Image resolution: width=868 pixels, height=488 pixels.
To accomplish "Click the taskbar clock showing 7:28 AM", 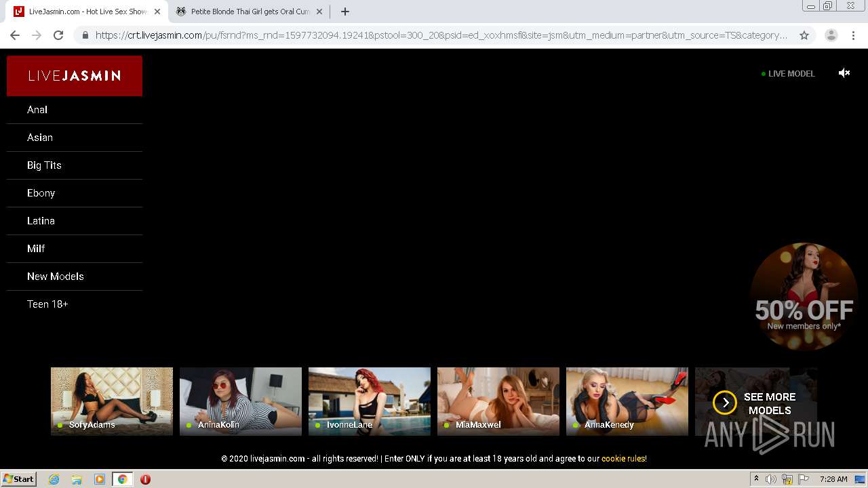I will 833,479.
